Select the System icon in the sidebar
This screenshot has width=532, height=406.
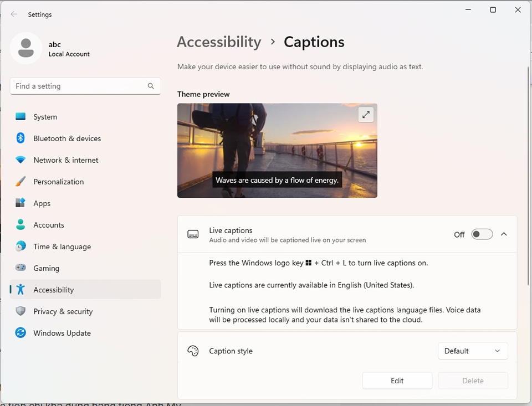tap(20, 117)
